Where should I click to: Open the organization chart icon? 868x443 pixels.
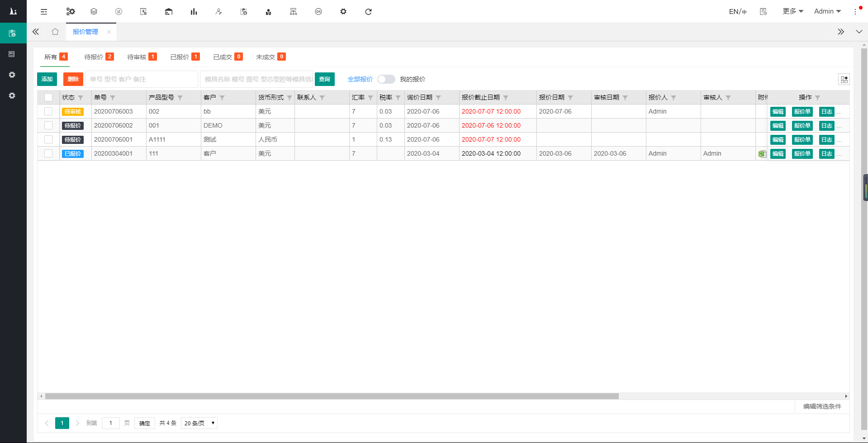294,12
